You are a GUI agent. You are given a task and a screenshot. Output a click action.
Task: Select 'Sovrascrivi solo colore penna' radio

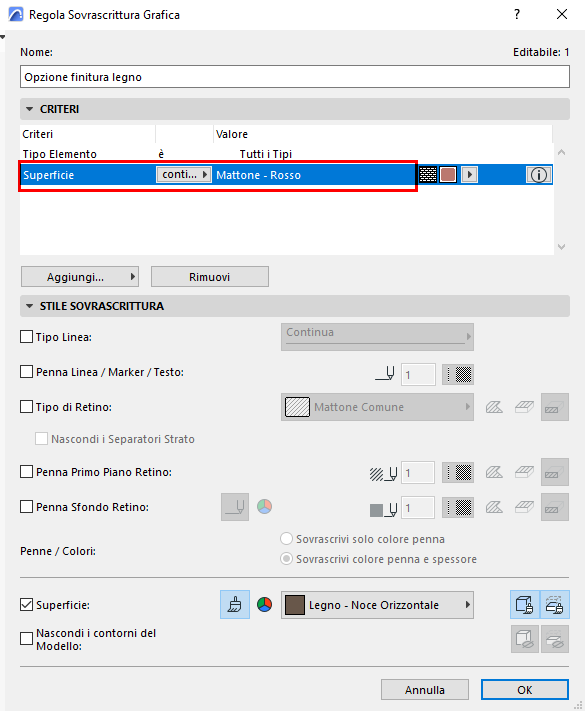click(286, 539)
